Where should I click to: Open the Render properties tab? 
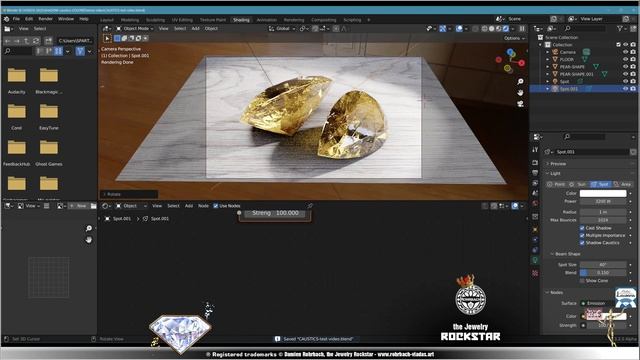click(535, 163)
